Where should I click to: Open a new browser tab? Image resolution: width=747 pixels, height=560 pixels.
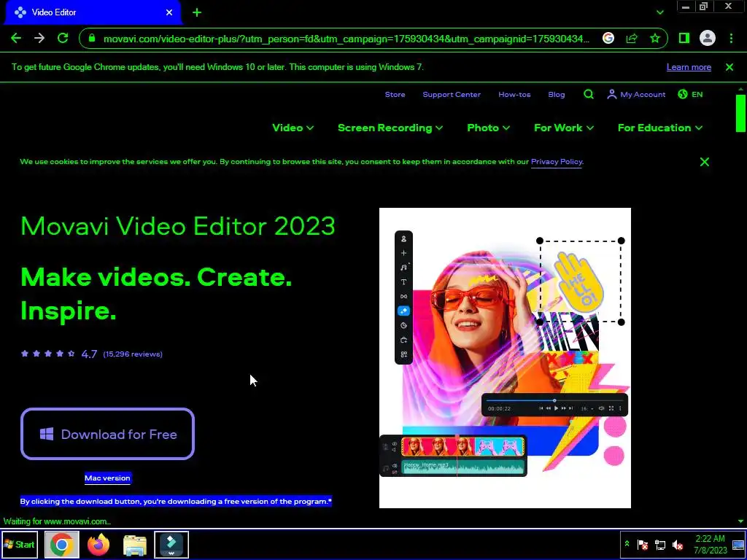click(197, 12)
